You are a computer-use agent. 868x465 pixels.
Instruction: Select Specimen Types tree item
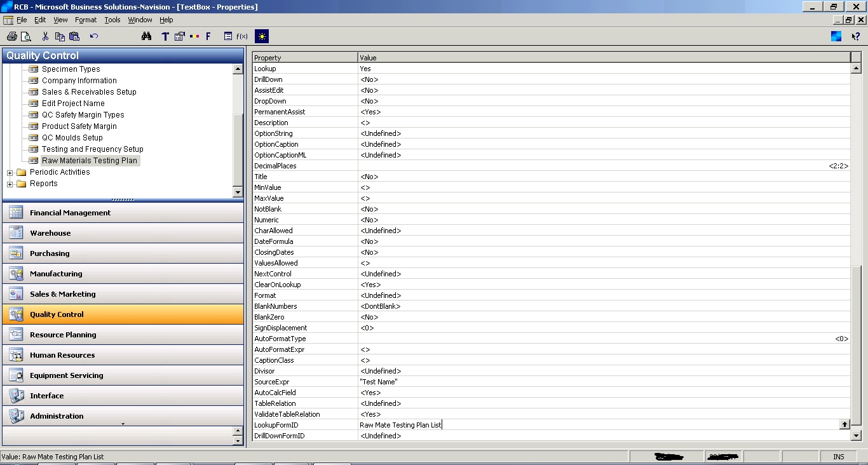[x=71, y=69]
